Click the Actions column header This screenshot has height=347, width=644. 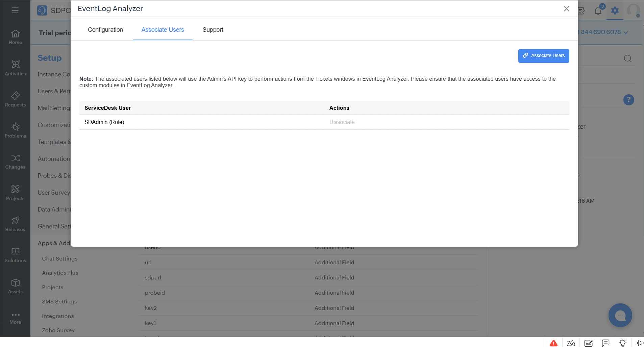[339, 108]
